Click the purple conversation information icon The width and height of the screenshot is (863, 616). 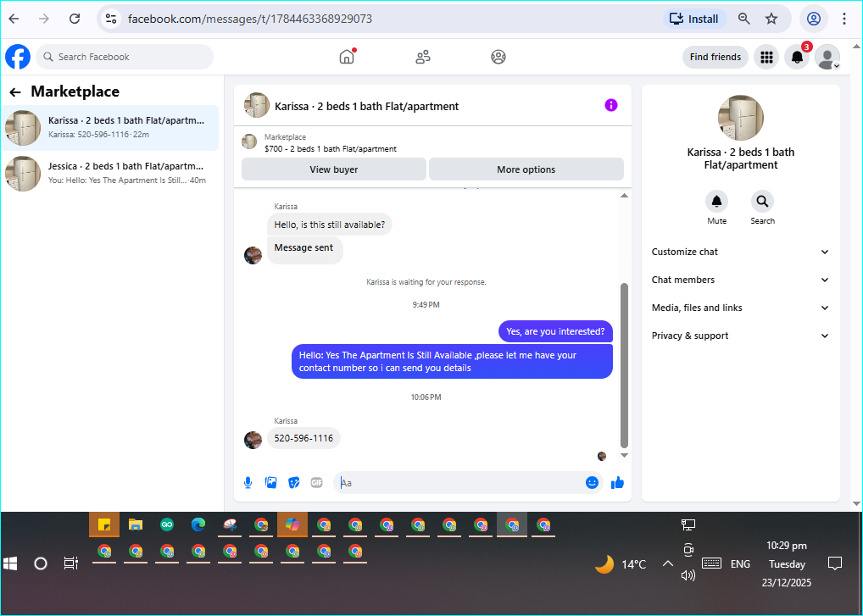tap(611, 105)
